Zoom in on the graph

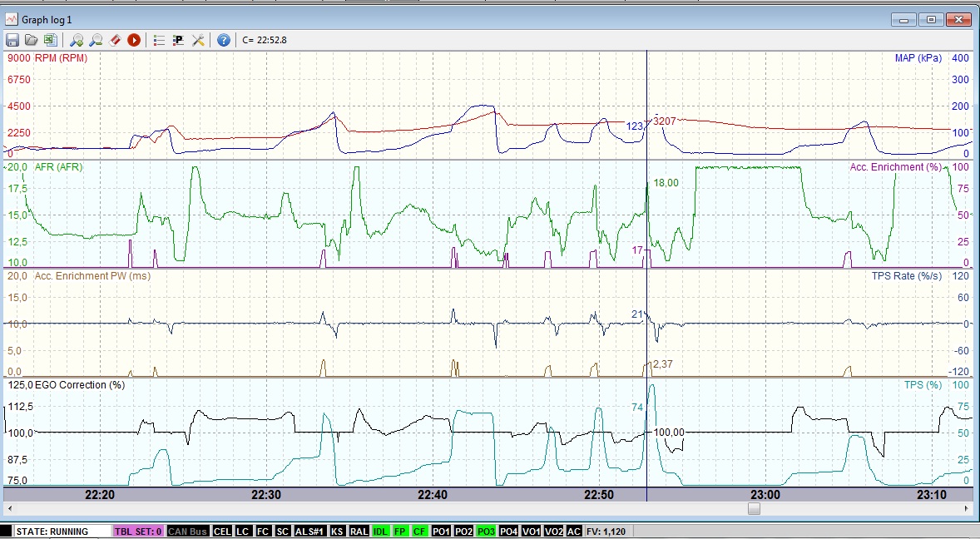[77, 40]
